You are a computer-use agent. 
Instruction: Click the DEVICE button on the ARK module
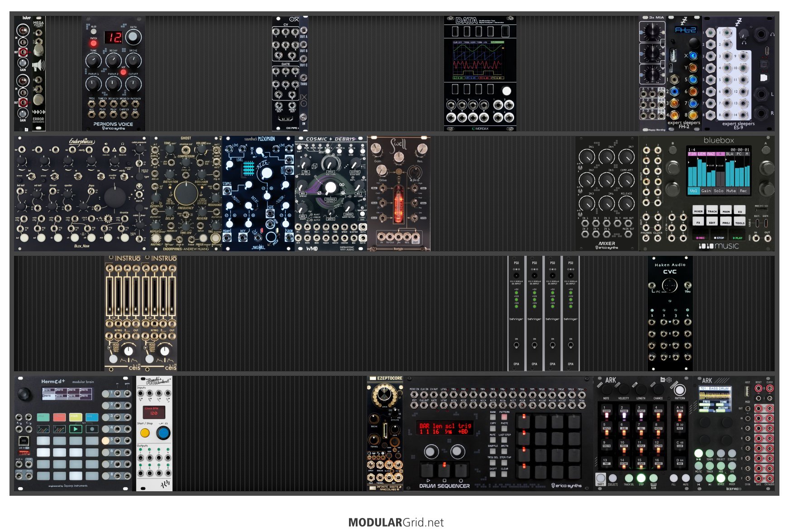pyautogui.click(x=721, y=478)
